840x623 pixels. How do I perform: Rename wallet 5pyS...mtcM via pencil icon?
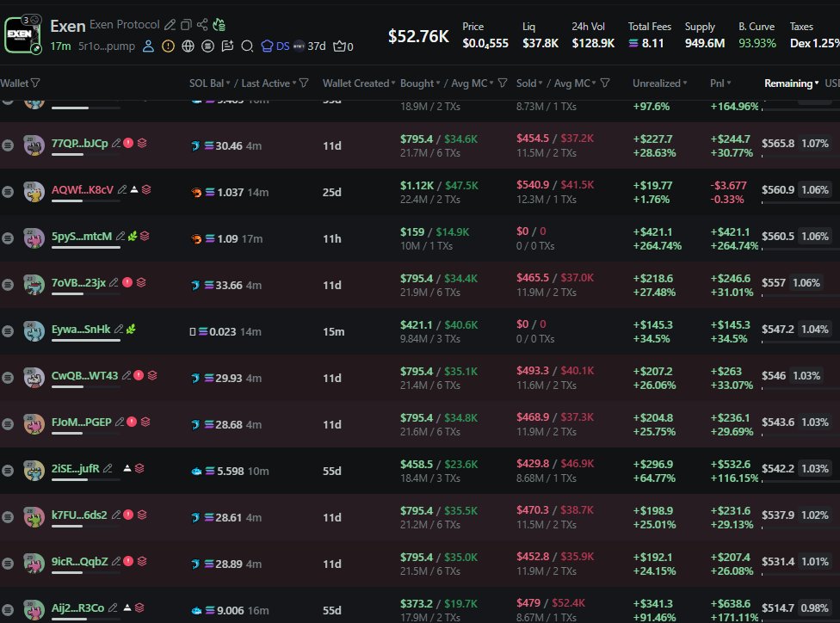(120, 236)
